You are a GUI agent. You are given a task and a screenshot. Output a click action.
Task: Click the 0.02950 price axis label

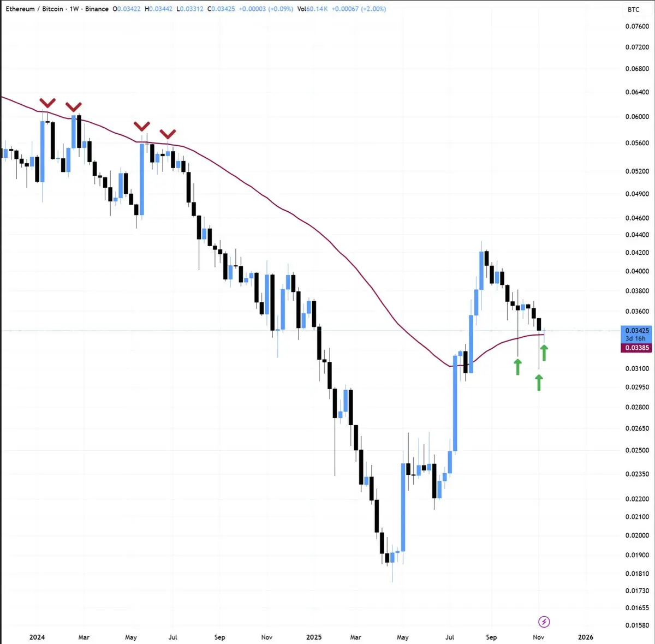click(637, 387)
